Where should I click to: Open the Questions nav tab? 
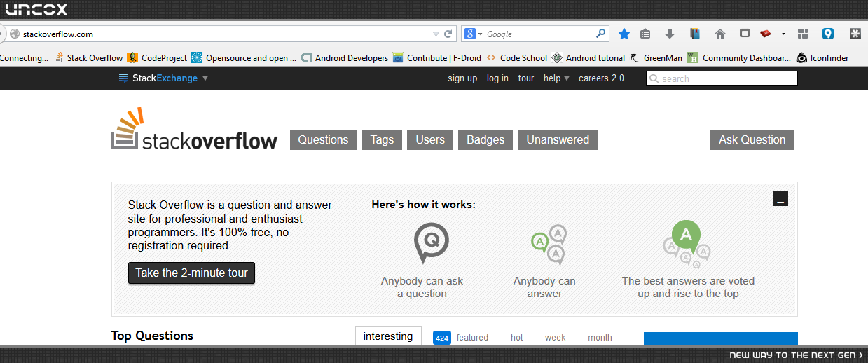[x=323, y=139]
